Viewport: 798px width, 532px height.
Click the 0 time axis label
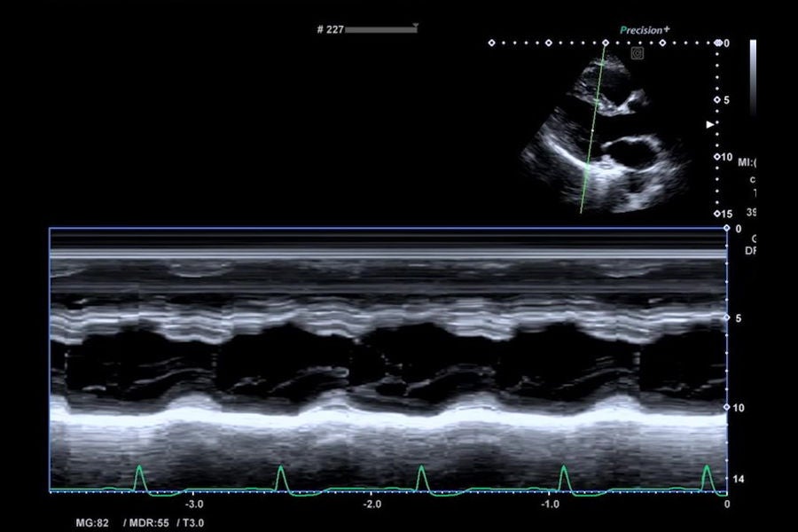coord(727,505)
